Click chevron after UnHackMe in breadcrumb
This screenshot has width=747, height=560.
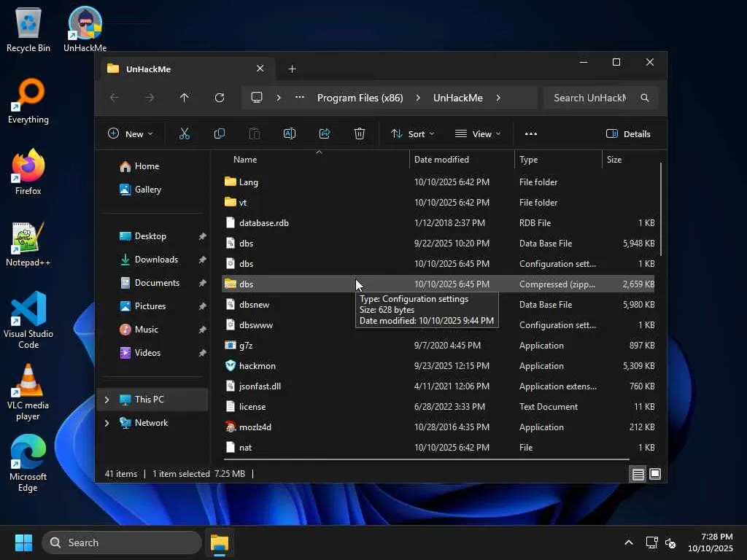click(498, 98)
